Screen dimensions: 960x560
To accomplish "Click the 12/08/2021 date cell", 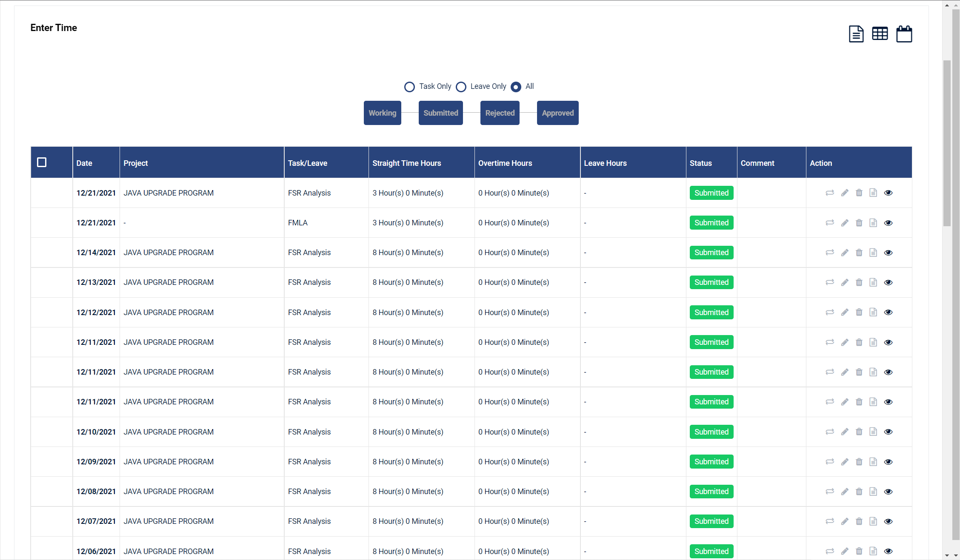I will click(x=96, y=492).
